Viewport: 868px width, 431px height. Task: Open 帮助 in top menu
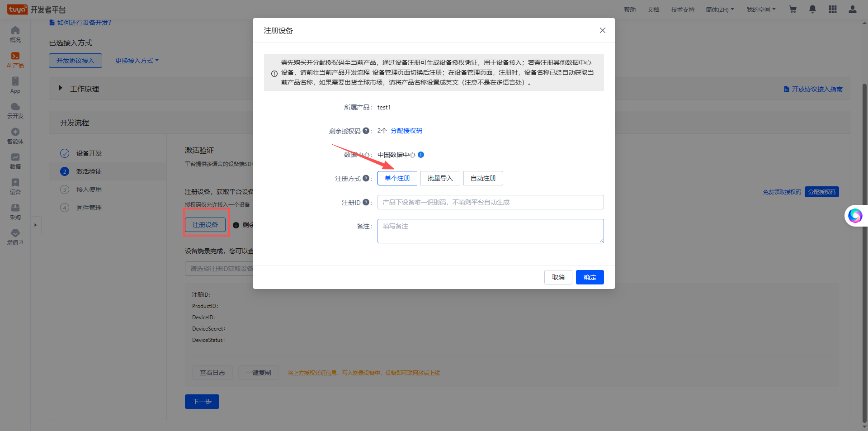630,9
